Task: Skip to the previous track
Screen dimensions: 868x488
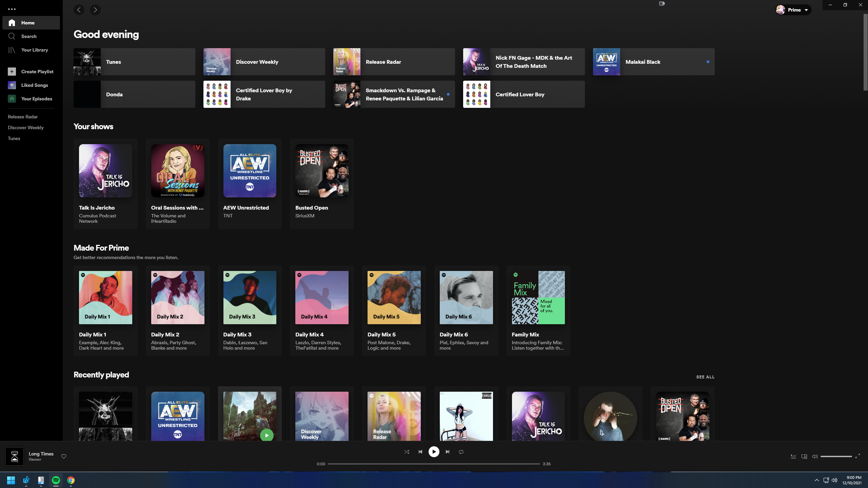Action: [420, 452]
